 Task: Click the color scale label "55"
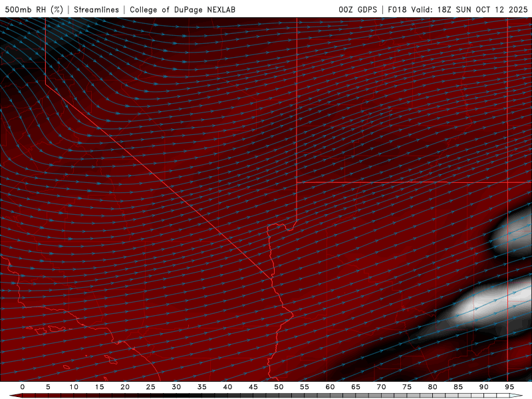(x=305, y=387)
